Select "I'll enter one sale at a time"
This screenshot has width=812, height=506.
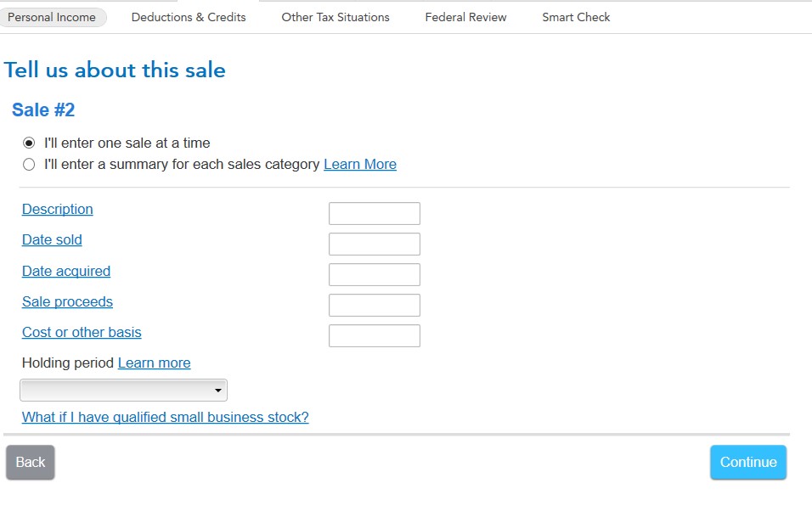click(29, 143)
